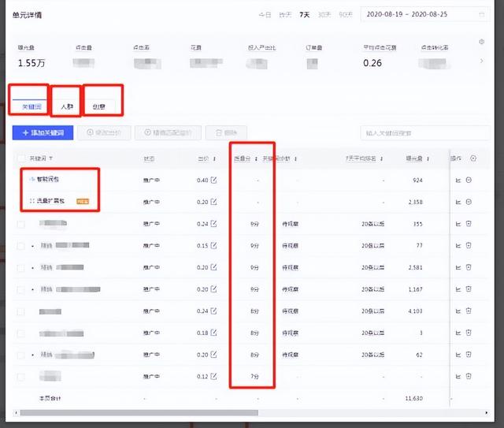Click the scrollbar right arrow
The image size is (504, 428).
click(x=487, y=412)
